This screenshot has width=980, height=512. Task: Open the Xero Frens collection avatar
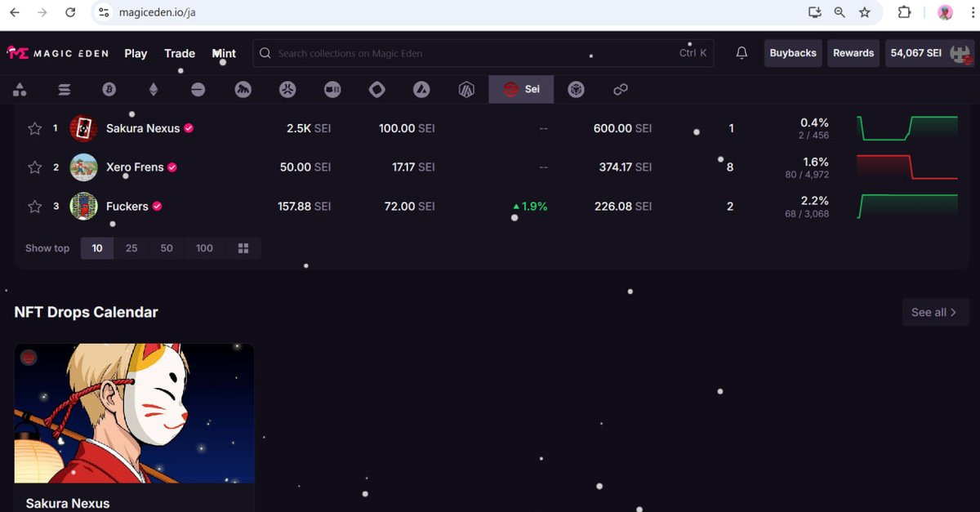pos(84,167)
